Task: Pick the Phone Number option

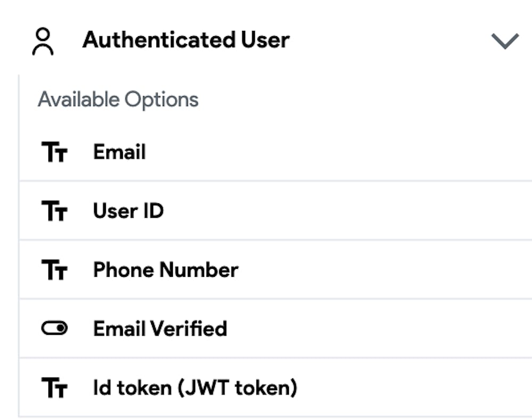Action: [x=165, y=270]
